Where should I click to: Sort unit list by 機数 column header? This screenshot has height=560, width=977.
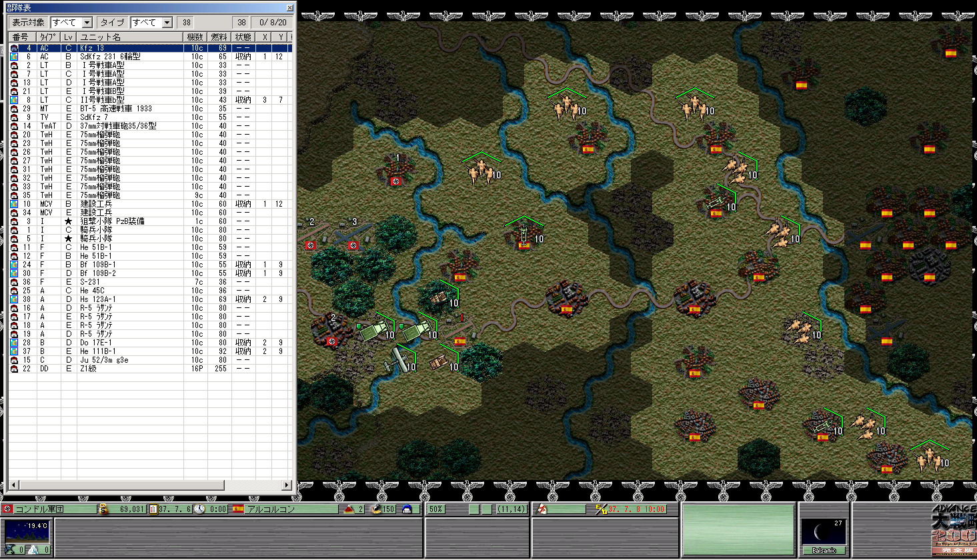coord(195,37)
